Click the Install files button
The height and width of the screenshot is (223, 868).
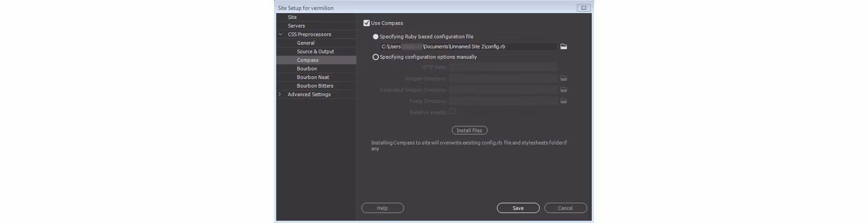(x=469, y=130)
